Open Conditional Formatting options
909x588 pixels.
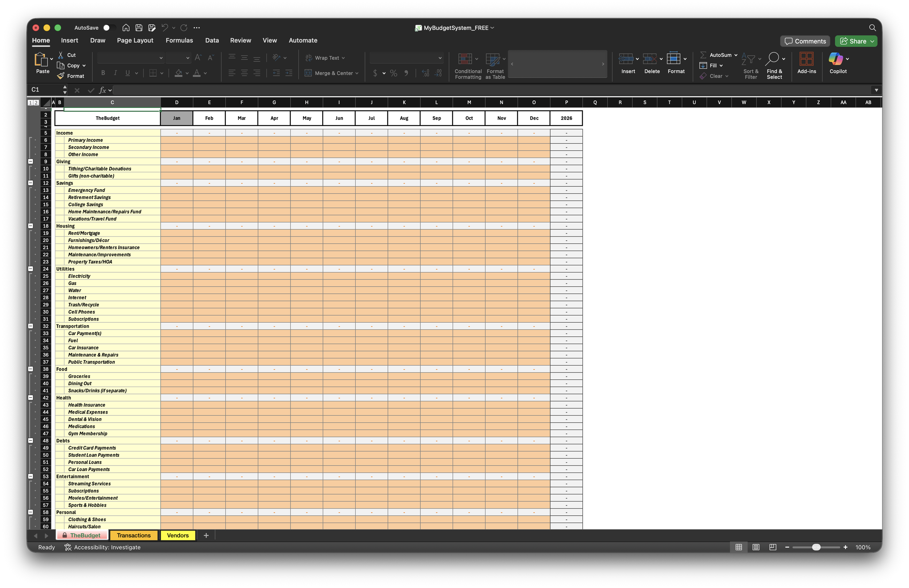pyautogui.click(x=468, y=66)
